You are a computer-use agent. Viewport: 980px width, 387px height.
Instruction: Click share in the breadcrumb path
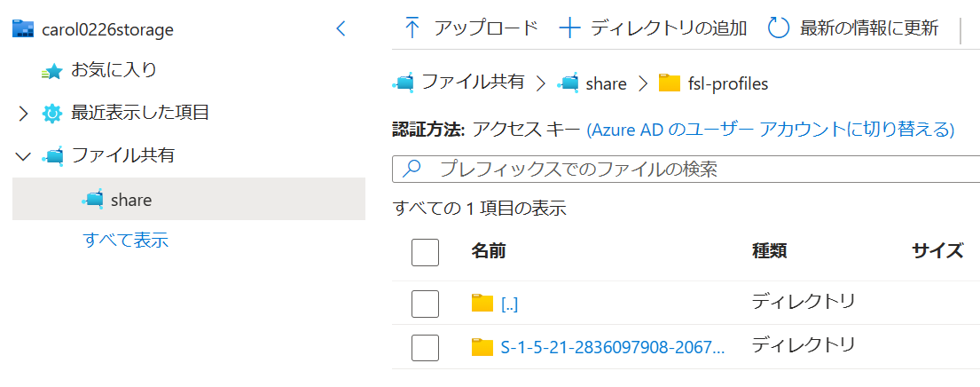pos(606,84)
